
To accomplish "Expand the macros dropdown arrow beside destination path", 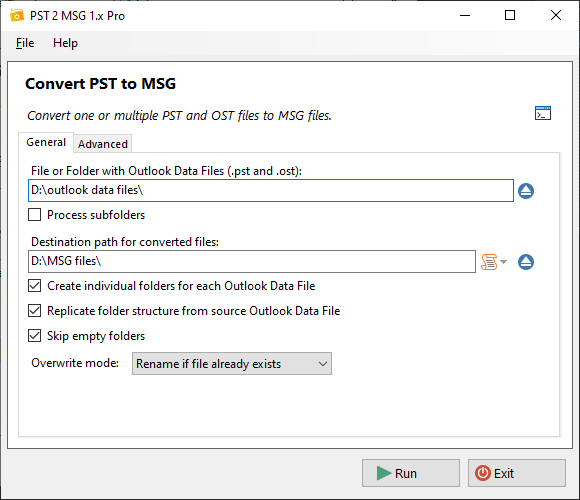I will click(503, 262).
